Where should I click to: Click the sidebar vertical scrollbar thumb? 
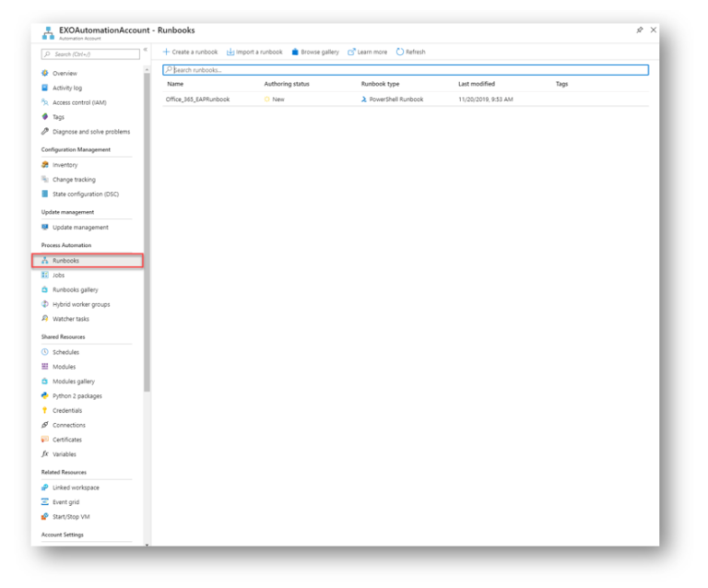coord(147,231)
